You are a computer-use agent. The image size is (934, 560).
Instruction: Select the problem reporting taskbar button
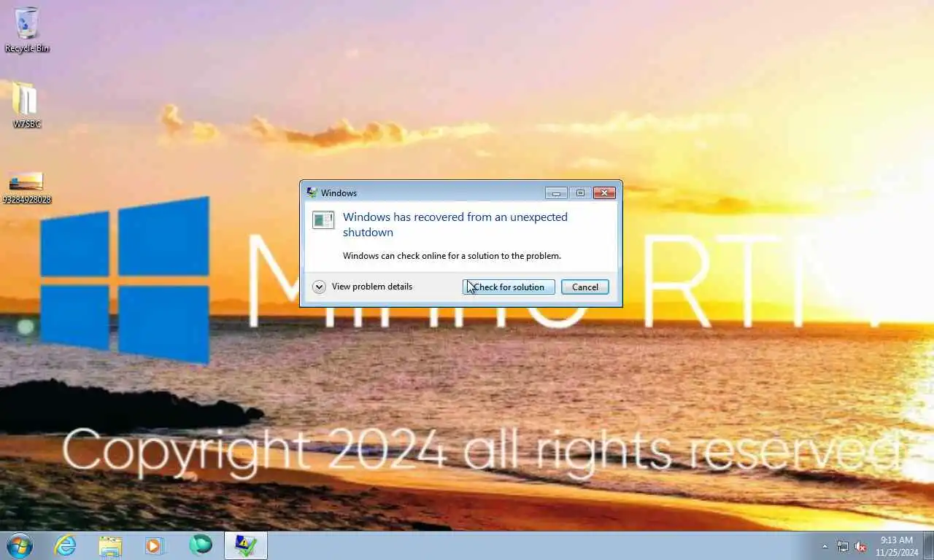(246, 545)
